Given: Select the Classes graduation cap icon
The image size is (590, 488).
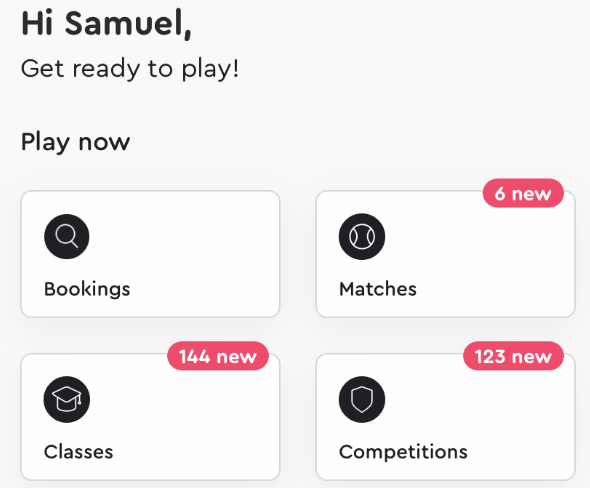Looking at the screenshot, I should (x=67, y=399).
